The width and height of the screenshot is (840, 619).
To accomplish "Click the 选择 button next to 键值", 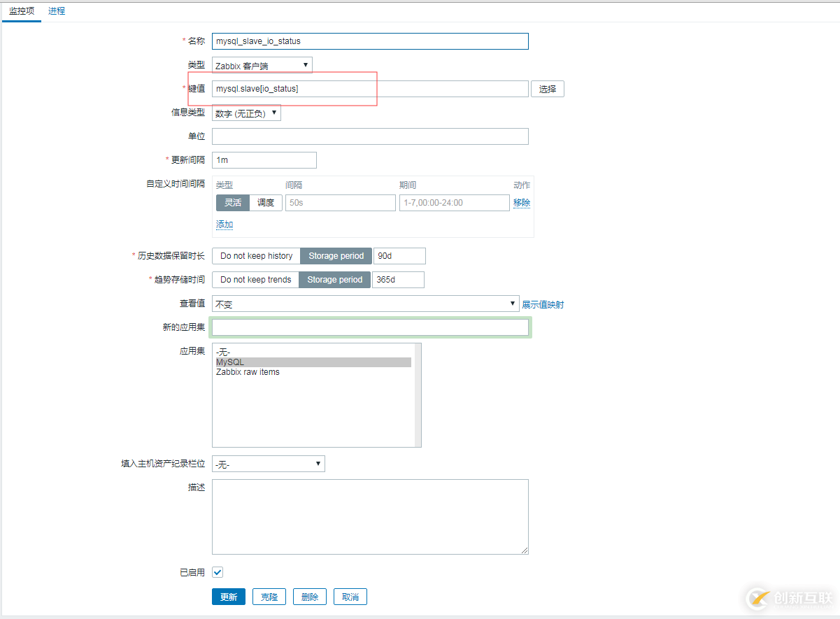I will click(548, 88).
